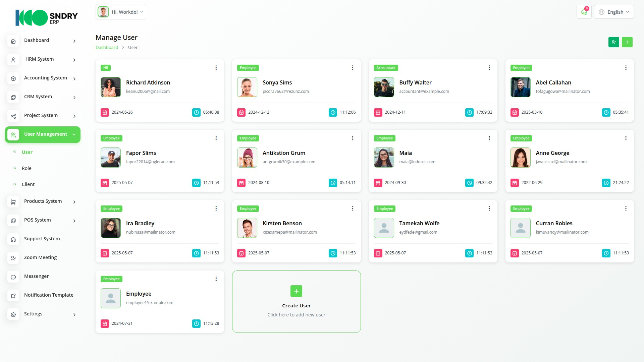Image resolution: width=644 pixels, height=362 pixels.
Task: Open three-dot menu on Buffy Walter card
Action: pos(489,68)
